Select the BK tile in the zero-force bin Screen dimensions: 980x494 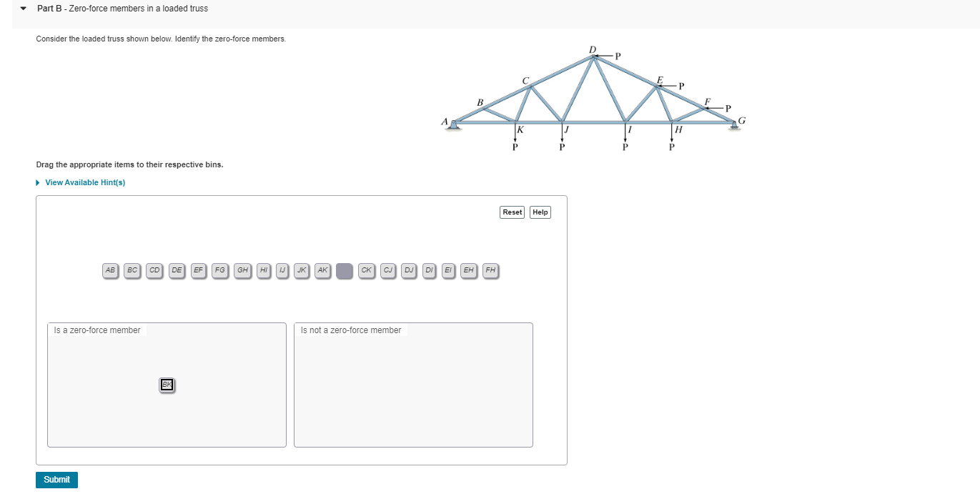[167, 385]
